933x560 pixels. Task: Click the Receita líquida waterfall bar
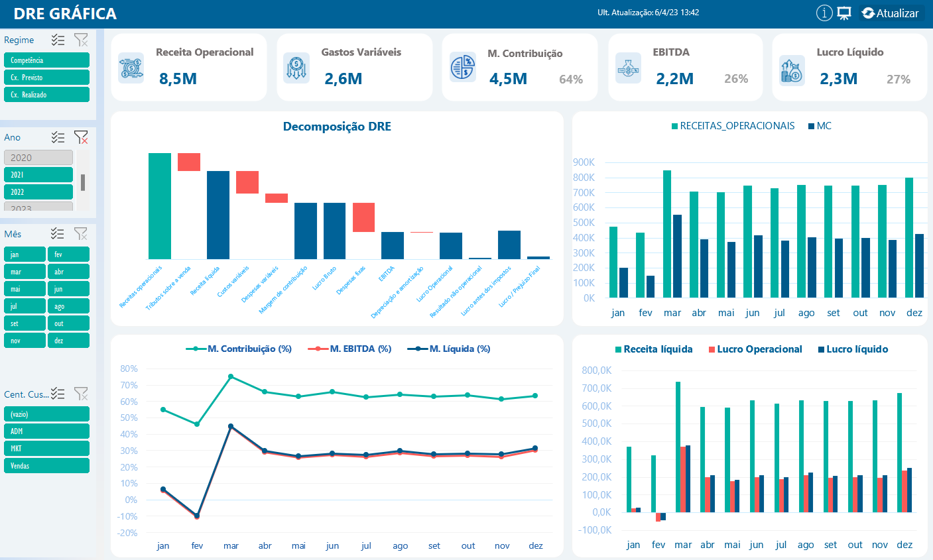[218, 215]
